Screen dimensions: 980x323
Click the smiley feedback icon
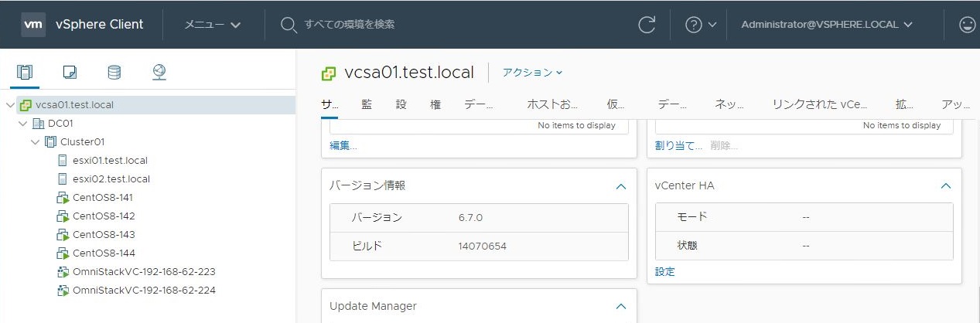(x=967, y=25)
